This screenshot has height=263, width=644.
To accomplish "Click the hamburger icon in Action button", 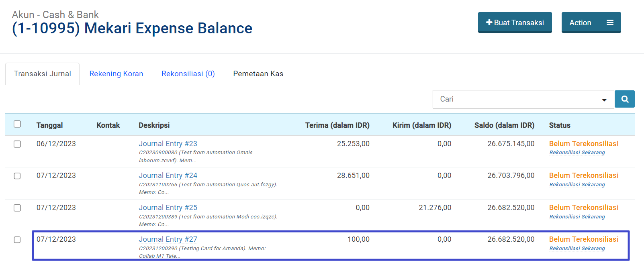I will pyautogui.click(x=610, y=22).
